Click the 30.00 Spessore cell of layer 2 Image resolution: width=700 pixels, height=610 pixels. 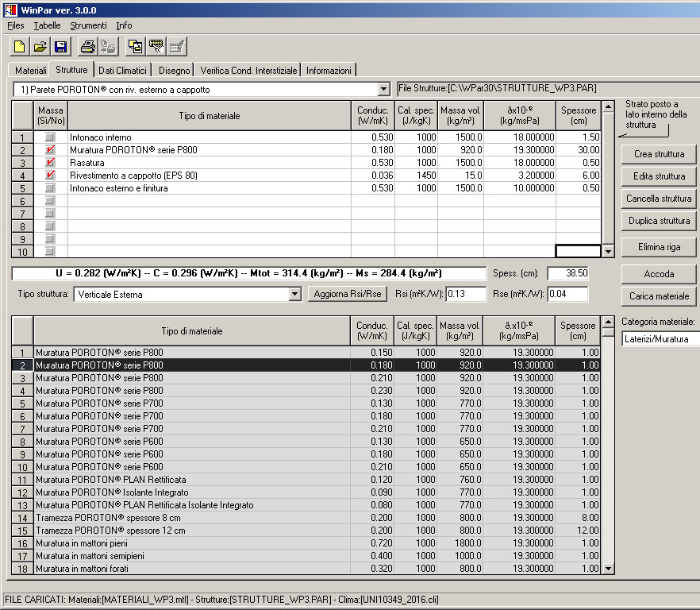coord(578,149)
